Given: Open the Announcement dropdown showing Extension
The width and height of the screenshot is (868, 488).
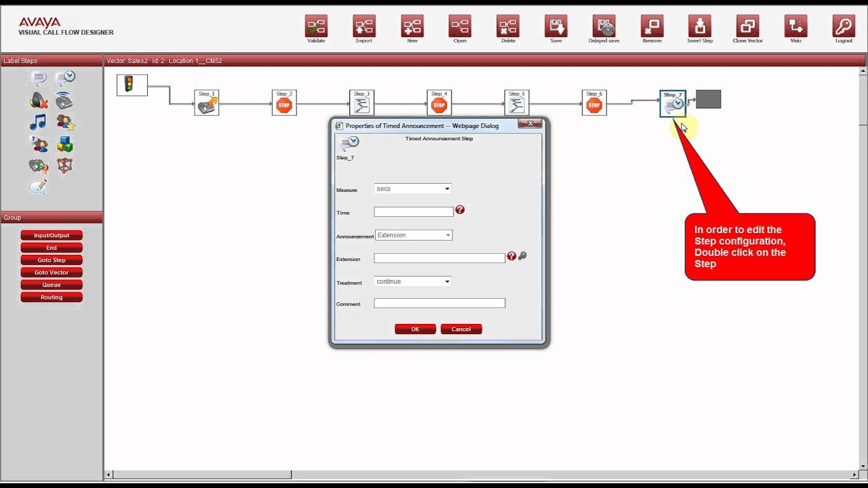Looking at the screenshot, I should pos(414,235).
